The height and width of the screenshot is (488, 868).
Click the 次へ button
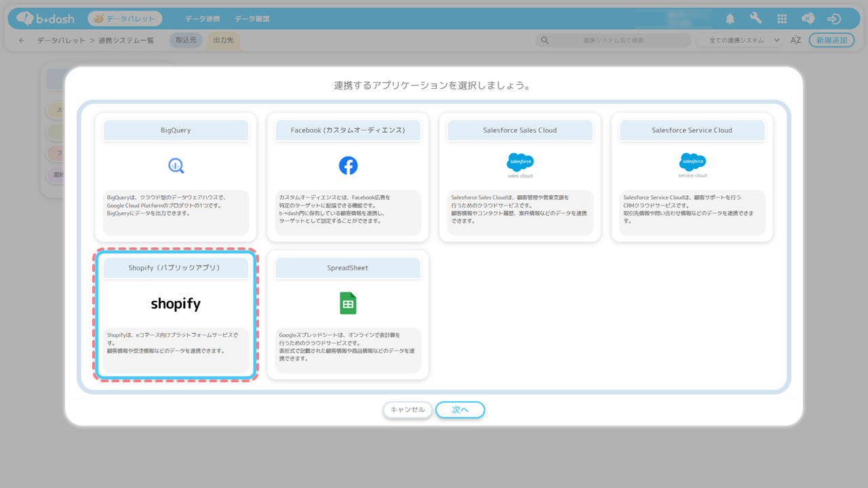[460, 410]
